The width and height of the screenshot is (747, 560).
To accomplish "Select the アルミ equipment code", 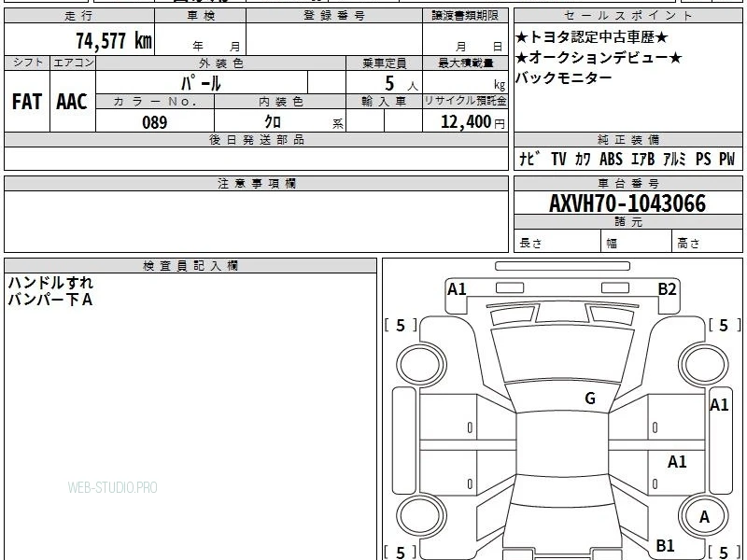I will click(674, 159).
